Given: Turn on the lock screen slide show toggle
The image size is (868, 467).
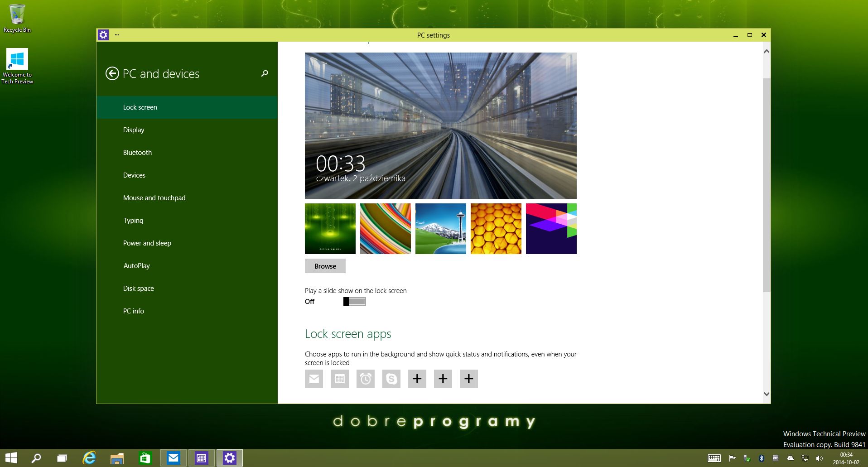Looking at the screenshot, I should (354, 302).
